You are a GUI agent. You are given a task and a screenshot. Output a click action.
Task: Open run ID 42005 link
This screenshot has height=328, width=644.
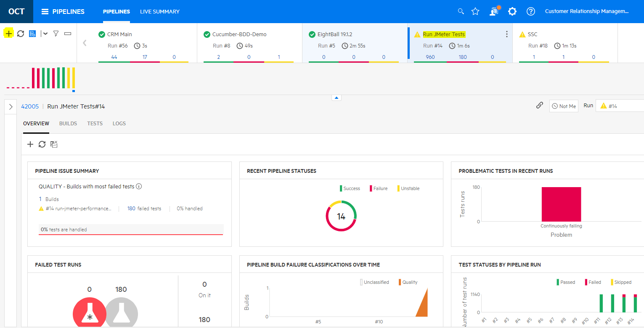30,106
